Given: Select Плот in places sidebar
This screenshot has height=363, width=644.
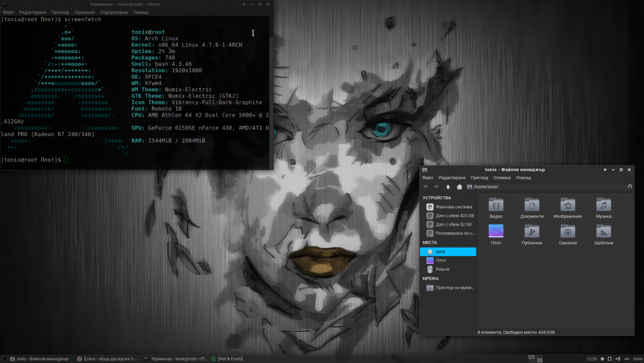Looking at the screenshot, I should coord(448,260).
